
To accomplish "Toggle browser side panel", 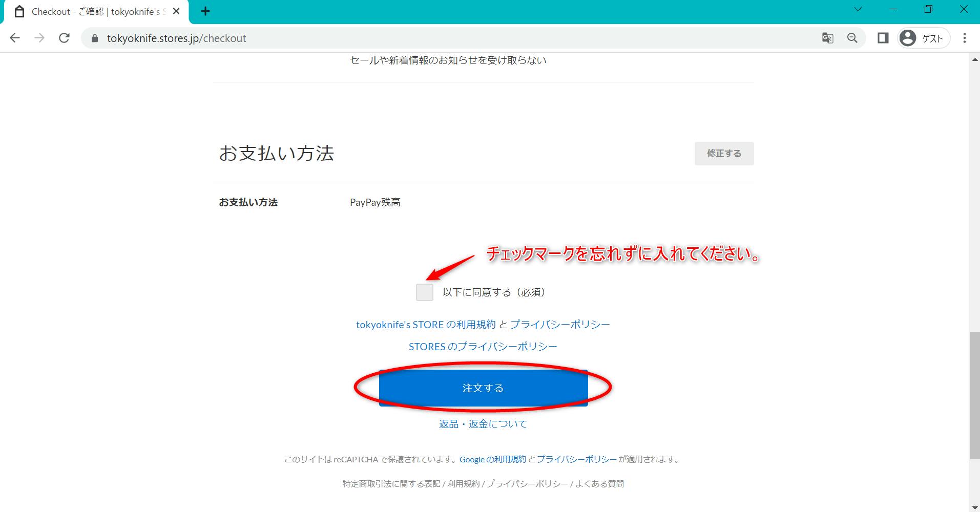I will [883, 38].
